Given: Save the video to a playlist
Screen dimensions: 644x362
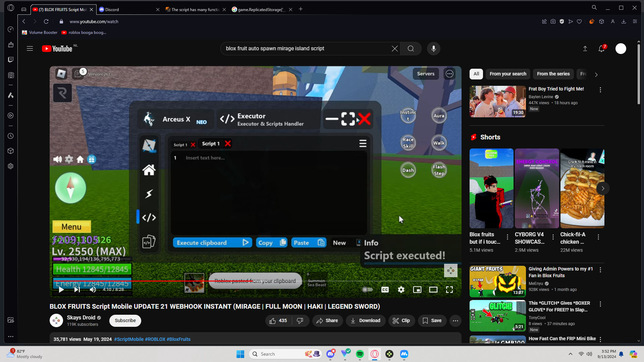Looking at the screenshot, I should [x=432, y=321].
